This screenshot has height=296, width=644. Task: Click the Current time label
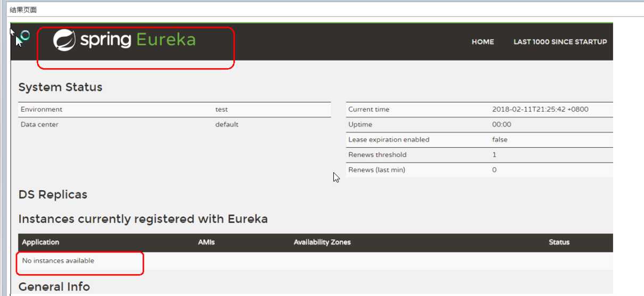369,109
